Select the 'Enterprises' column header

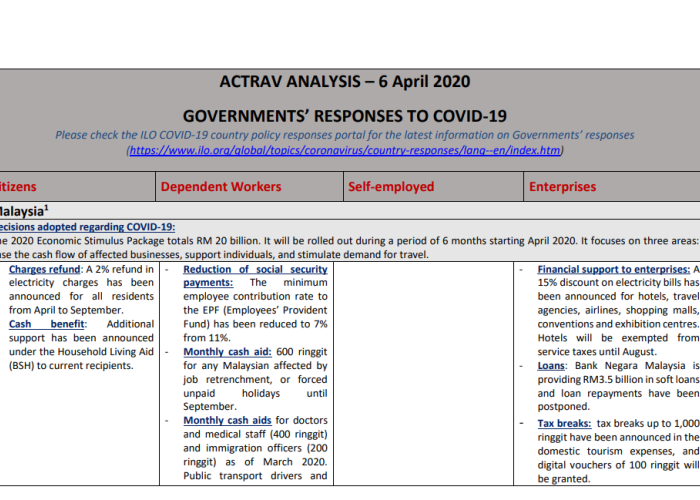coord(562,187)
